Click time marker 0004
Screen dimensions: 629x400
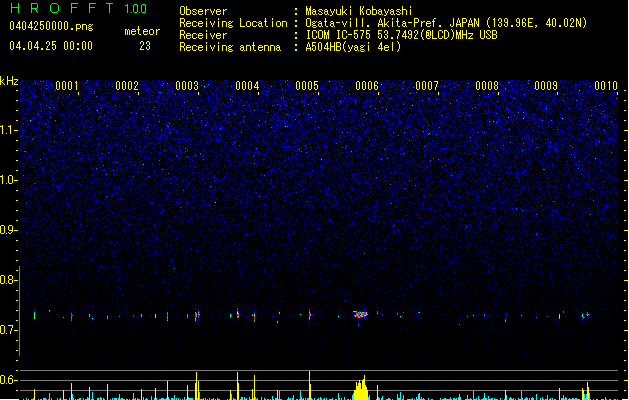pos(247,86)
